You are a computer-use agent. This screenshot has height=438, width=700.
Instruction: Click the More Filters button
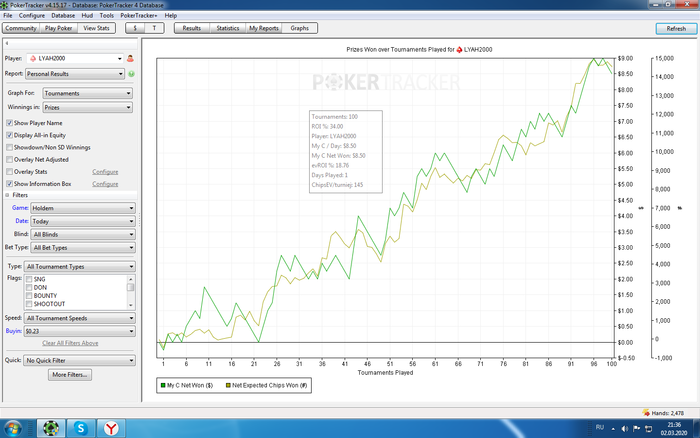[70, 375]
